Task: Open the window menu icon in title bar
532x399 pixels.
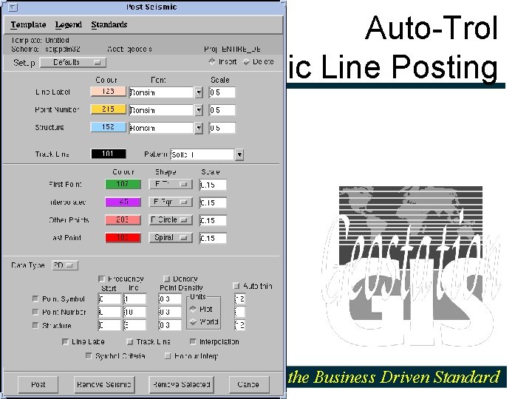Action: [13, 7]
